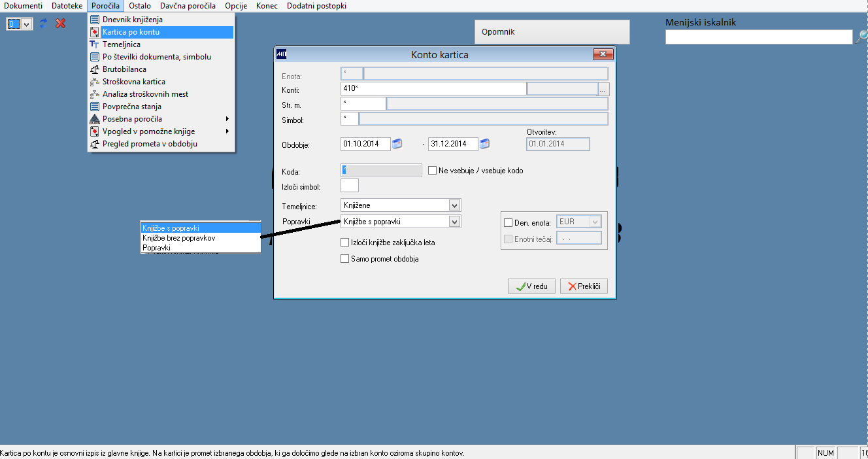Choose Knjižbe s popravki in list

[x=201, y=228]
